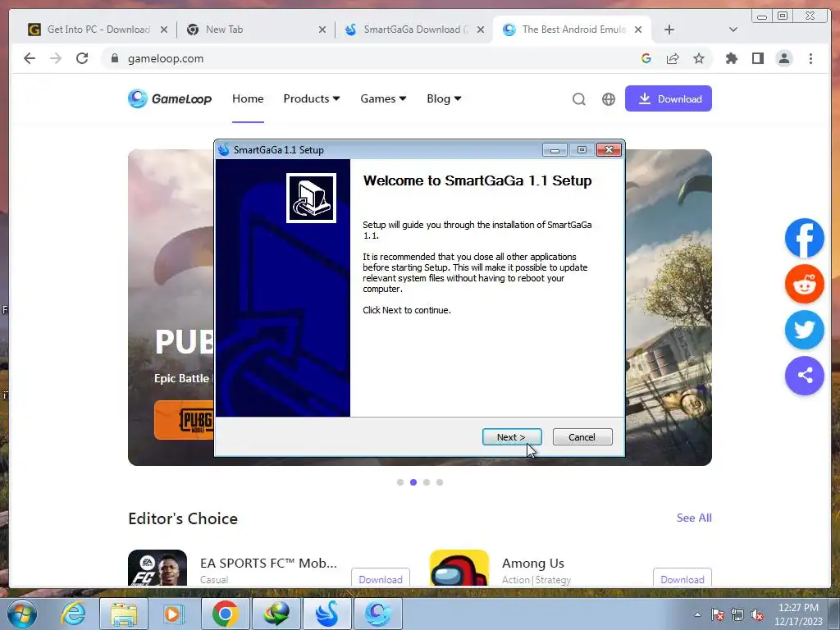Open Chrome three-dot menu
Viewport: 840px width, 630px height.
810,58
